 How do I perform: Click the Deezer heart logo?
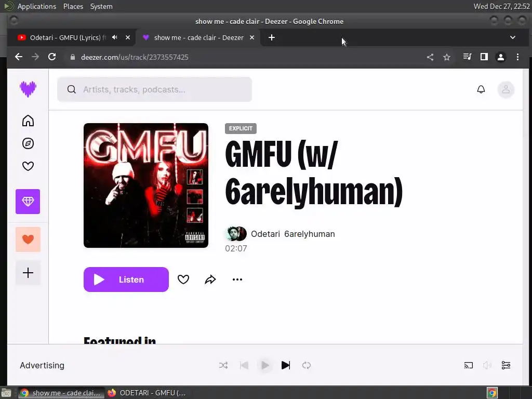(x=28, y=89)
